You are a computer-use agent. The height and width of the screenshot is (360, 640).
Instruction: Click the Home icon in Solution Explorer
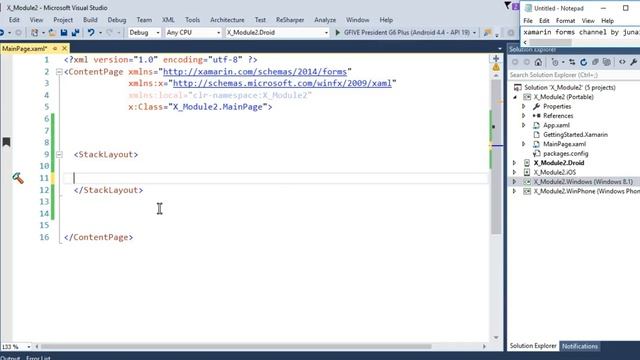(538, 62)
